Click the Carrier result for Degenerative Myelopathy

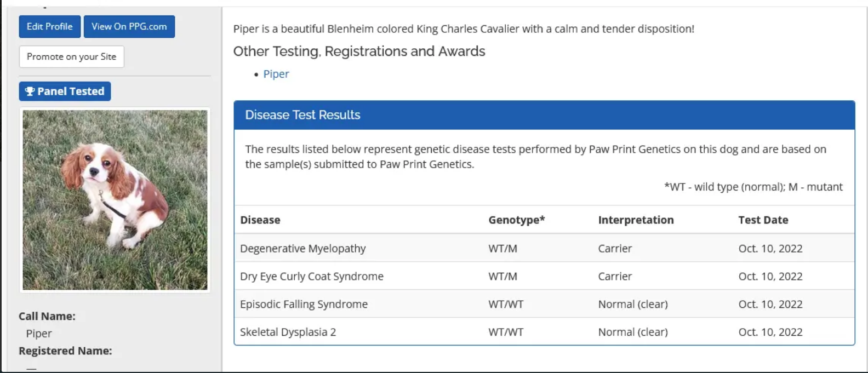pyautogui.click(x=615, y=249)
